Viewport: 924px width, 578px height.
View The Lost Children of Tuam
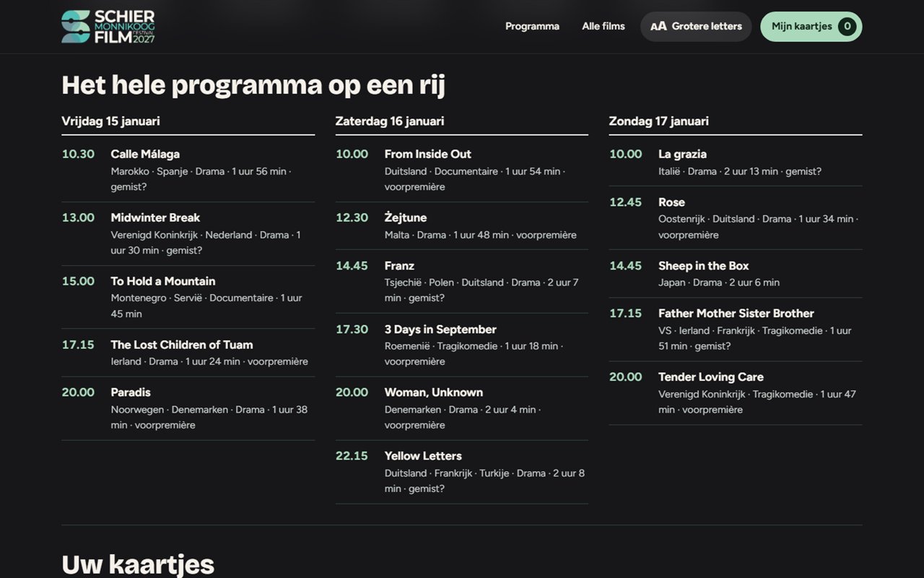[182, 345]
